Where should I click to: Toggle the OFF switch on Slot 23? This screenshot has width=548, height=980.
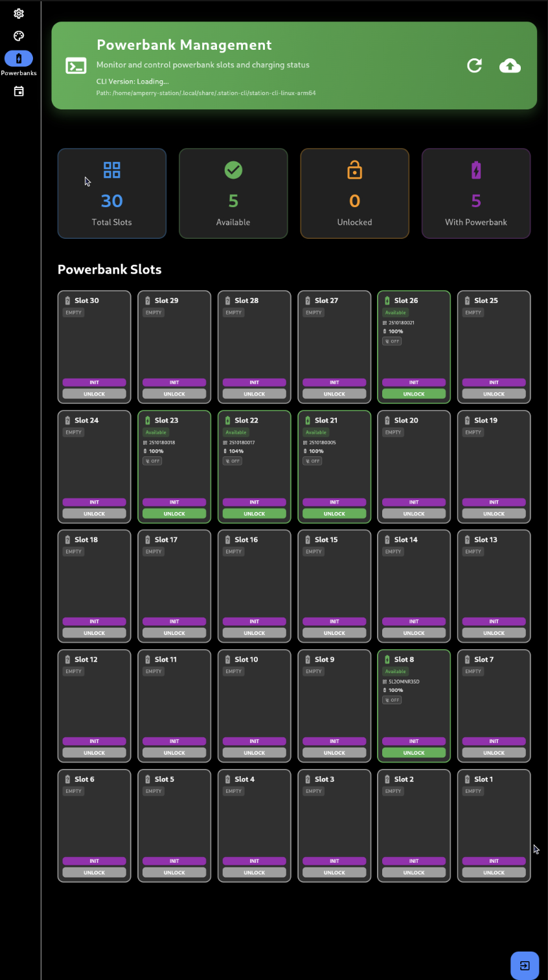pos(152,461)
